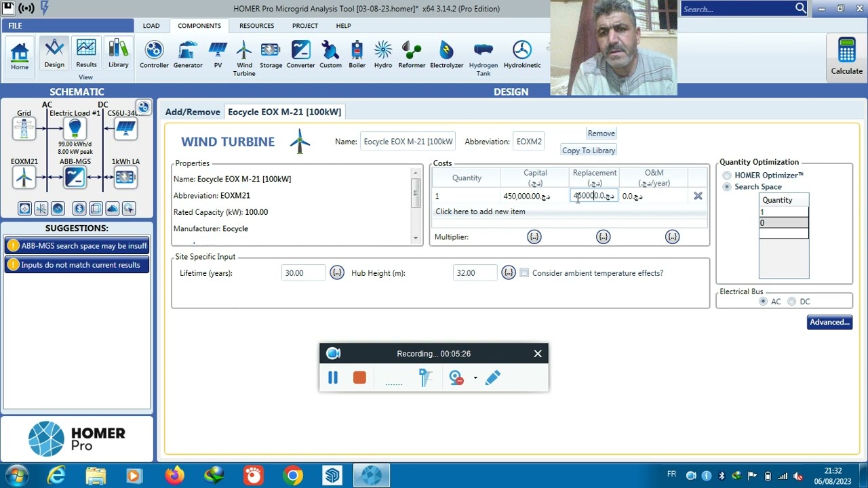Open the Reformer component
This screenshot has height=488, width=868.
412,55
